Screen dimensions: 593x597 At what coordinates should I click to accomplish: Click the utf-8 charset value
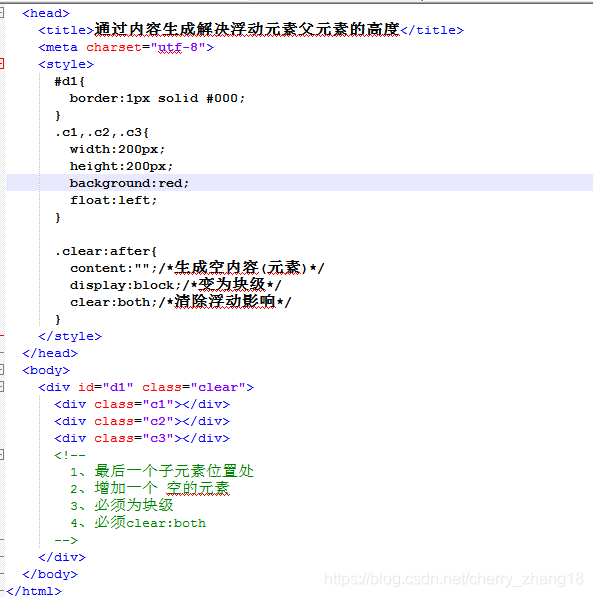(x=178, y=48)
